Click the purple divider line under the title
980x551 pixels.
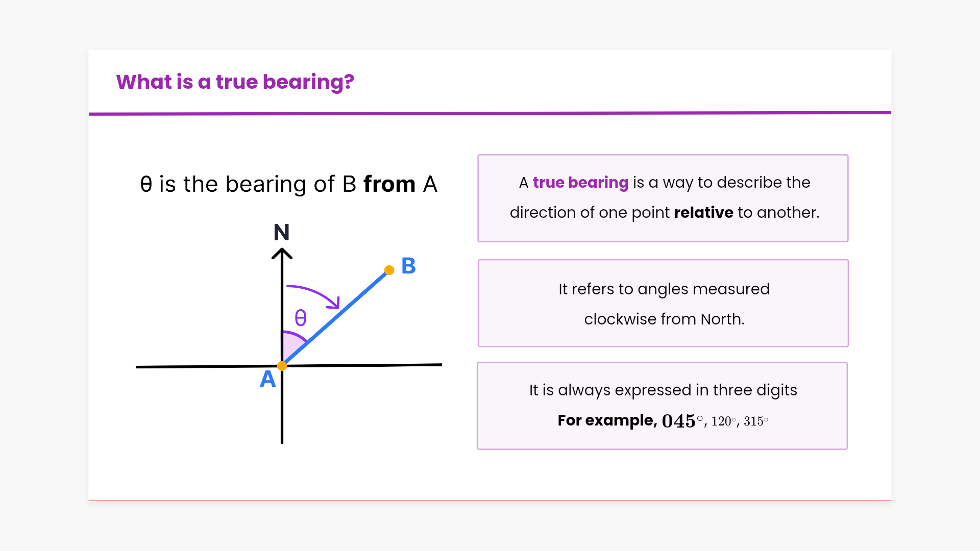[490, 113]
